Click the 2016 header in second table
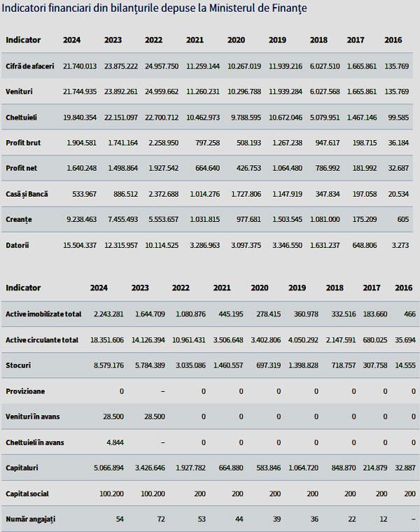 point(403,288)
